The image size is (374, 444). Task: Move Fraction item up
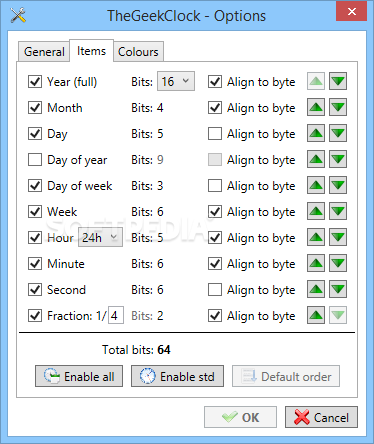[316, 315]
